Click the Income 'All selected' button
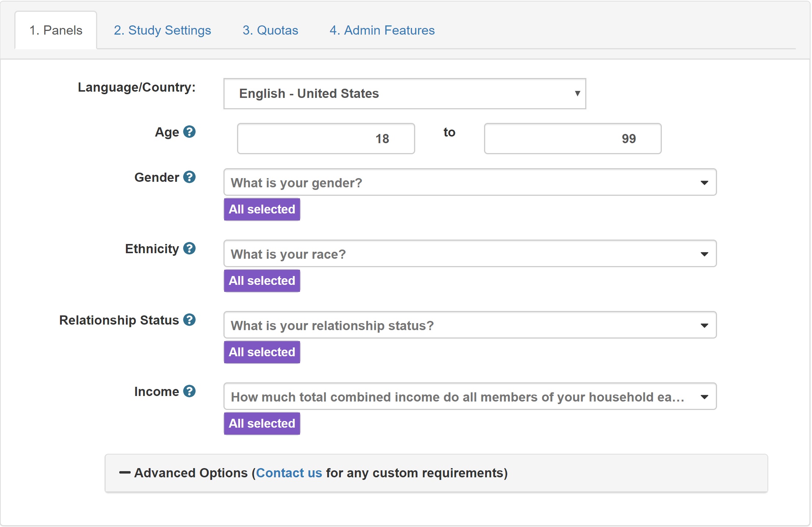Image resolution: width=812 pixels, height=527 pixels. click(262, 424)
